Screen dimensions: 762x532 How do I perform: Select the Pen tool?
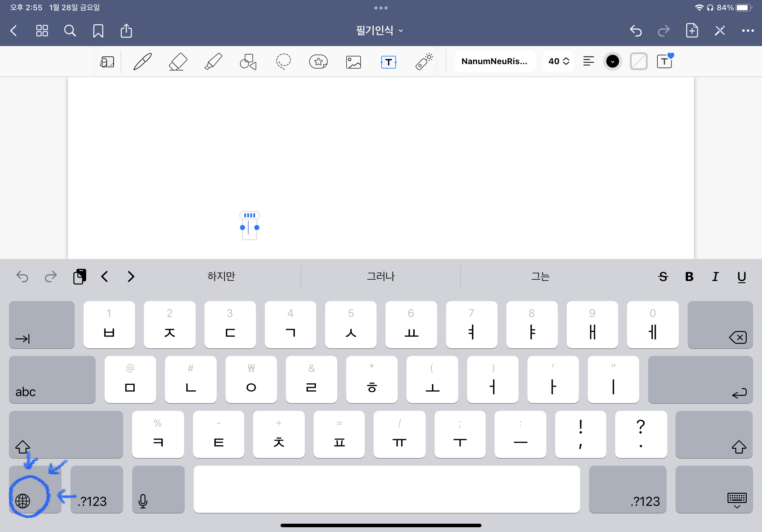coord(143,62)
